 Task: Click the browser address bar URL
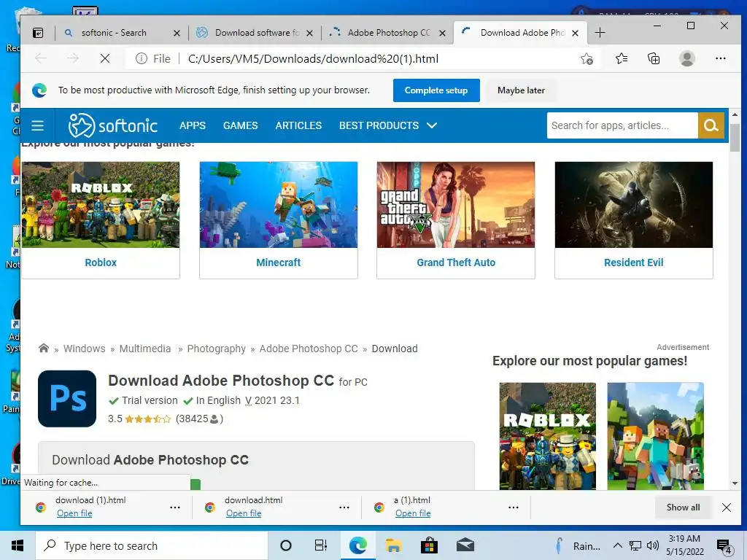click(x=313, y=58)
